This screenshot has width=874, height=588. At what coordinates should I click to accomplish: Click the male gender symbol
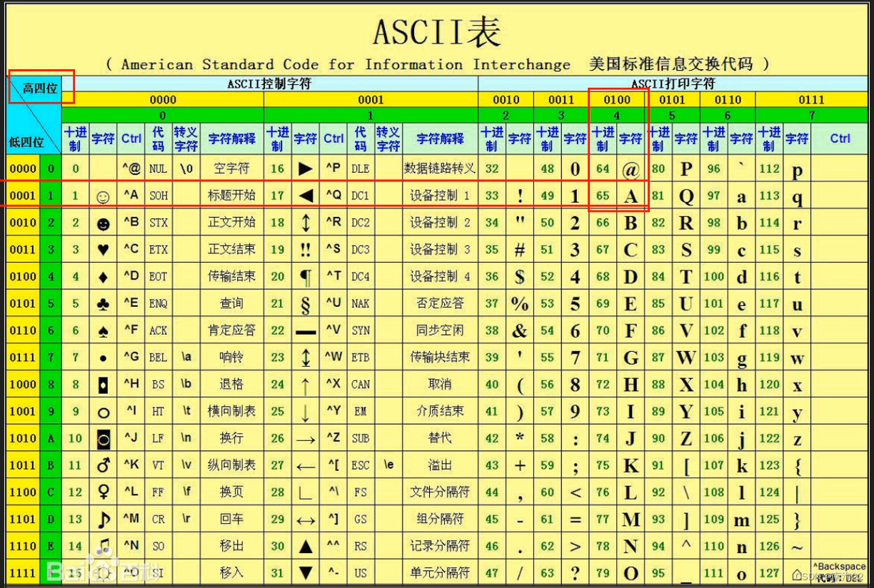pos(104,465)
